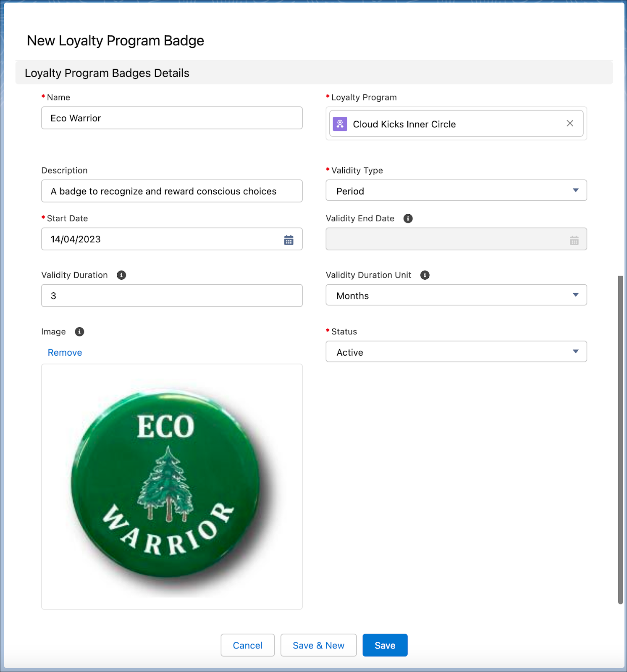Screen dimensions: 627x672
Task: Open the Status dropdown showing Active
Action: point(456,352)
